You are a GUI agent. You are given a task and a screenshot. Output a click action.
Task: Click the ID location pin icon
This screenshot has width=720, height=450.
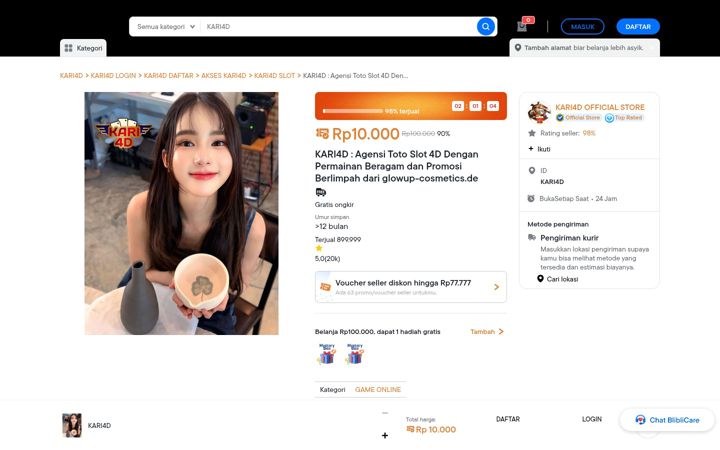(x=532, y=170)
